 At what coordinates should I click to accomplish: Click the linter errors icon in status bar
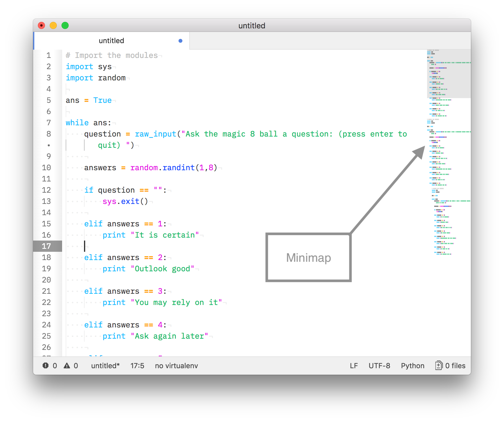tap(46, 366)
